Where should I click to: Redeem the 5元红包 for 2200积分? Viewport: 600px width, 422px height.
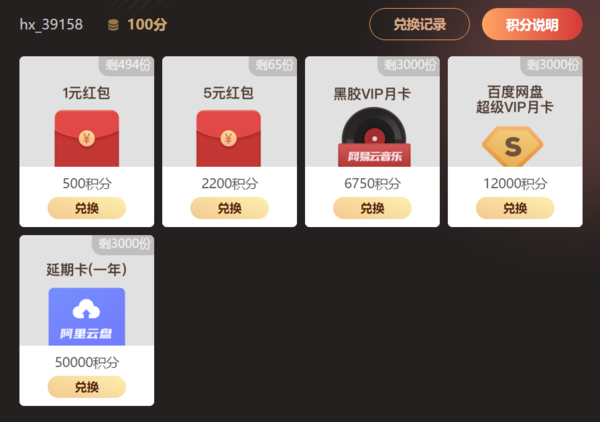click(x=230, y=208)
